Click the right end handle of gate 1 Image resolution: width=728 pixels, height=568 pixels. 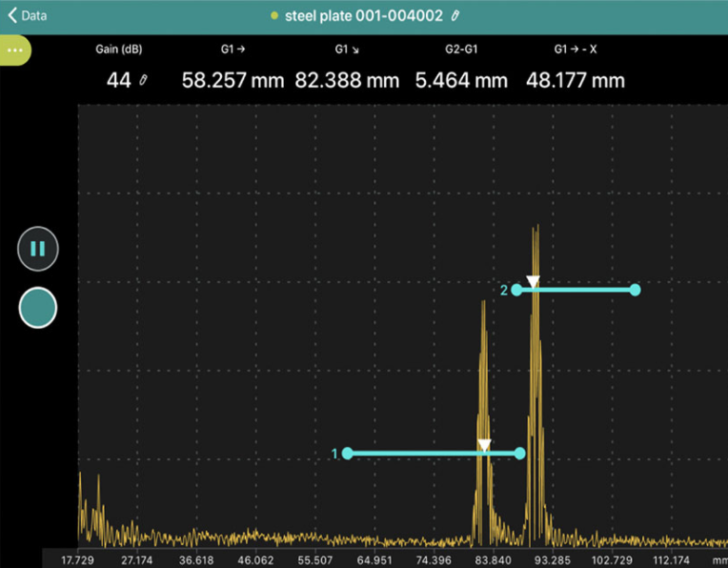point(520,454)
